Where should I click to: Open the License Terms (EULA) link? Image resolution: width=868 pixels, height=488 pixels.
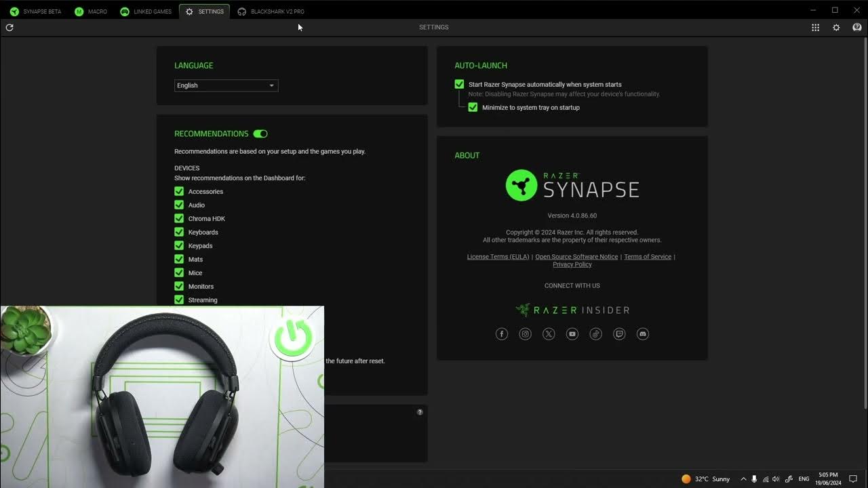pyautogui.click(x=498, y=257)
